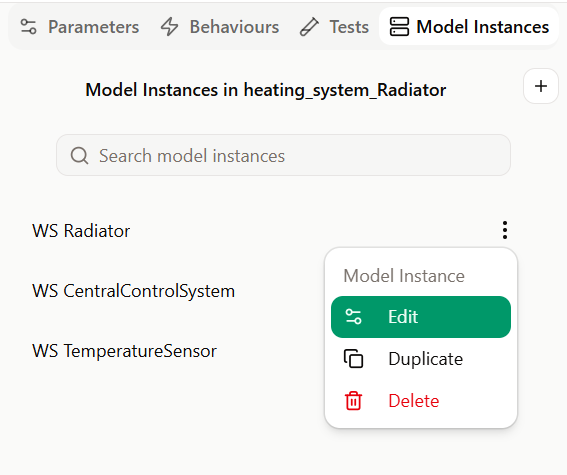The height and width of the screenshot is (475, 567).
Task: Open the three-dot menu for WS Radiator
Action: [505, 230]
